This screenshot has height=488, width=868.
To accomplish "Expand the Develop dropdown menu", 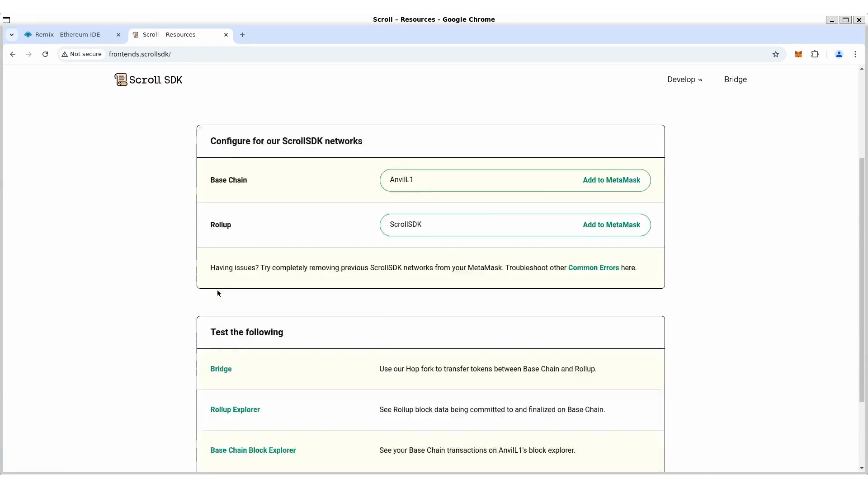I will pyautogui.click(x=685, y=80).
